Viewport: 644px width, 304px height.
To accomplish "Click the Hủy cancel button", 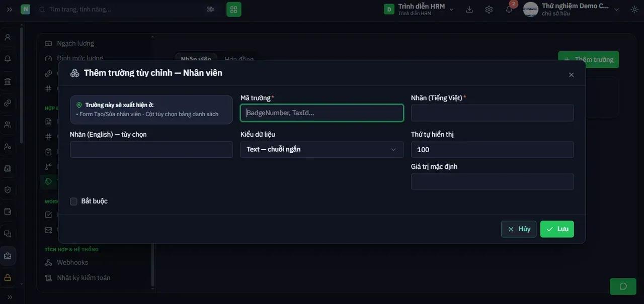I will point(519,229).
